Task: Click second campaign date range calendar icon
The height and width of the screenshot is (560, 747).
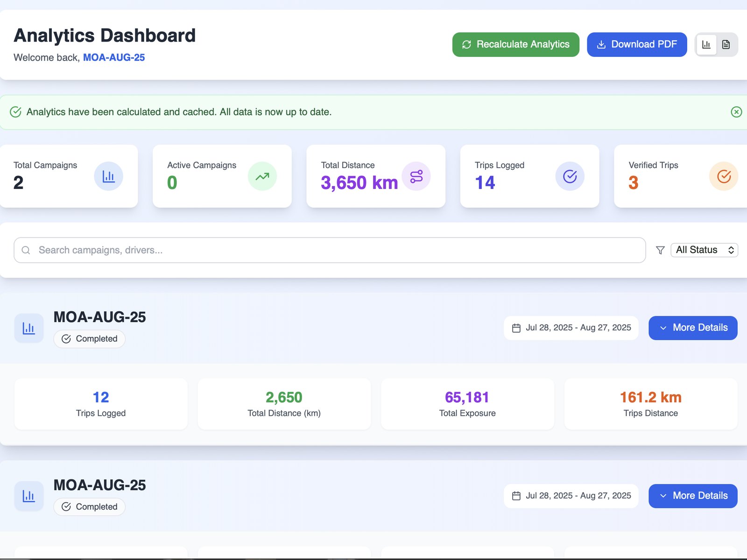Action: (516, 496)
